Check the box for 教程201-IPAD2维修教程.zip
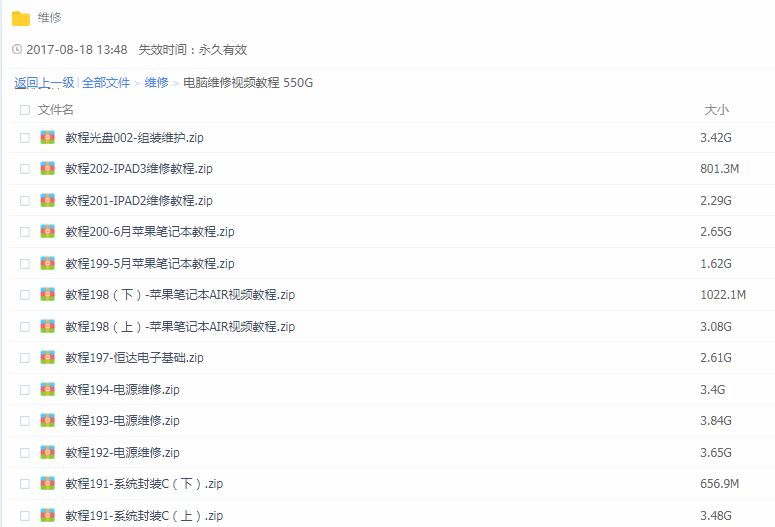 25,201
